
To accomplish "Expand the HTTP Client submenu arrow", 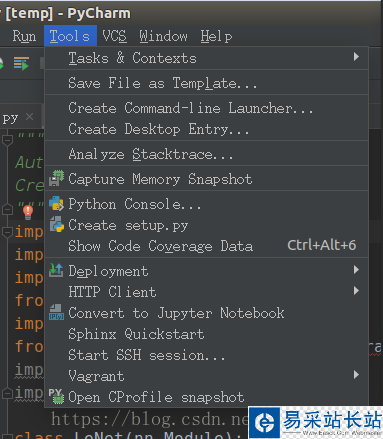I will pyautogui.click(x=356, y=291).
